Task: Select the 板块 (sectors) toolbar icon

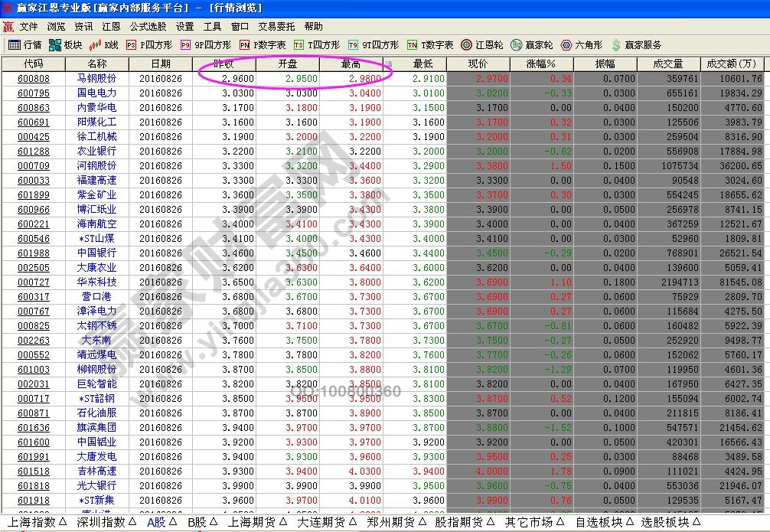Action: click(x=65, y=44)
